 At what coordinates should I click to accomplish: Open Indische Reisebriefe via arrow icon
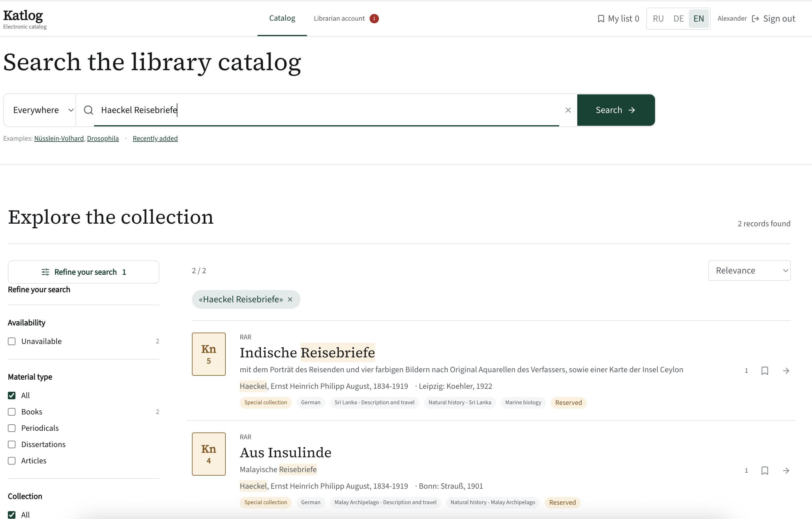pos(786,371)
